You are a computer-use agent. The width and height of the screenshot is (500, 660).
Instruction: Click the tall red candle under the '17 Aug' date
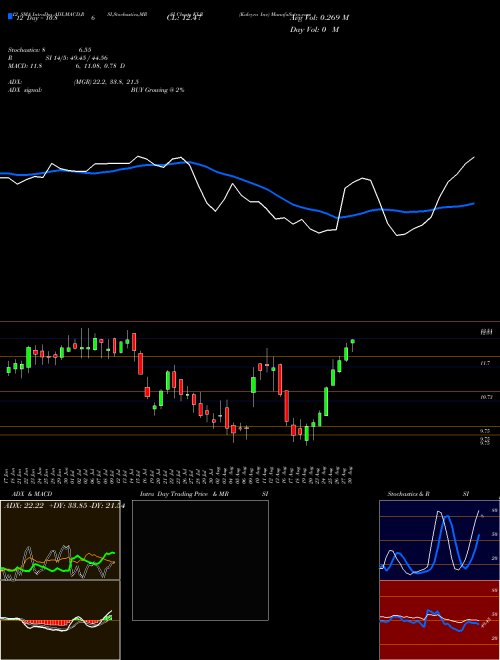(x=287, y=406)
